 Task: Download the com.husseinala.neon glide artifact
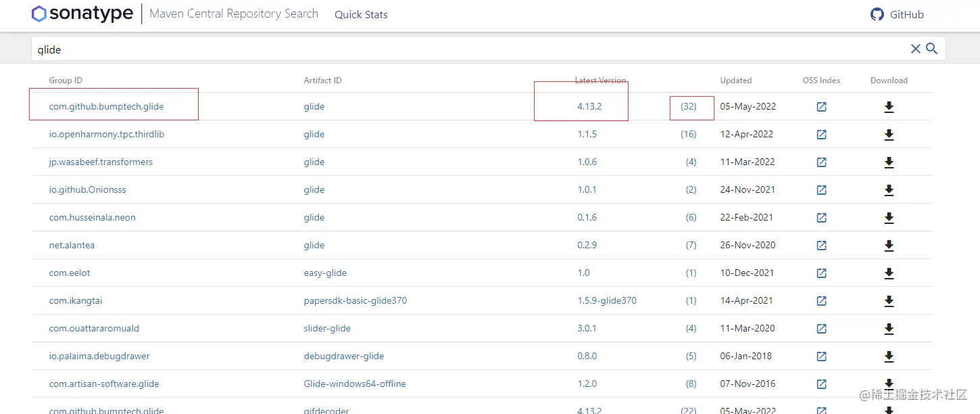point(889,218)
